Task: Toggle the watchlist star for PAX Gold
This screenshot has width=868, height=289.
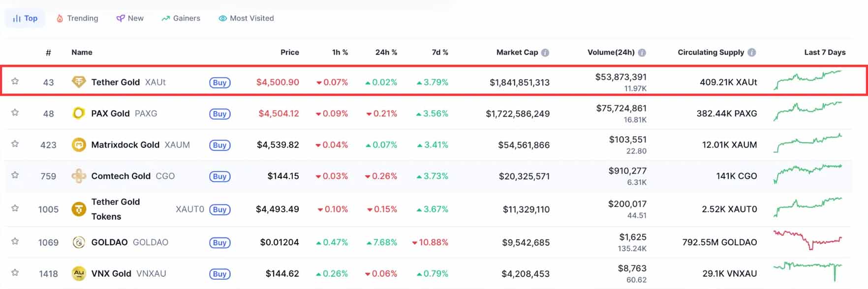Action: pyautogui.click(x=15, y=113)
